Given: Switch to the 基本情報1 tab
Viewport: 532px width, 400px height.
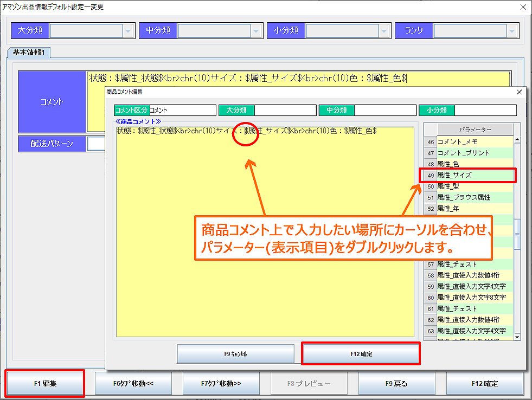Looking at the screenshot, I should pyautogui.click(x=28, y=53).
